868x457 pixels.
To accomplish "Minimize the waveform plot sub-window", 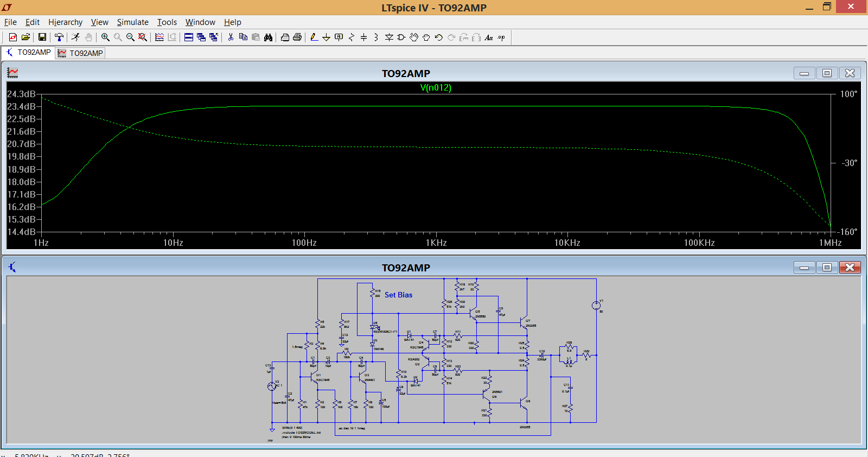I will (x=804, y=73).
